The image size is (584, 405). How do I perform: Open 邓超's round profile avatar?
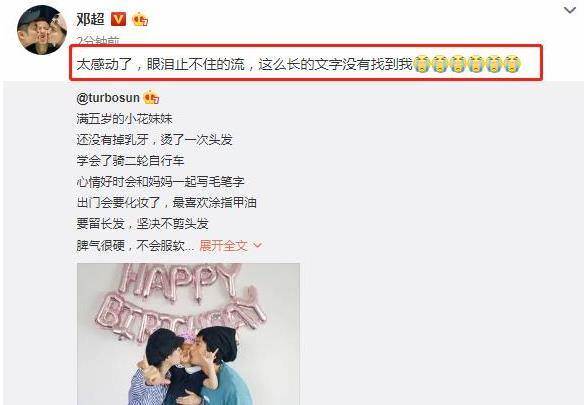[42, 30]
